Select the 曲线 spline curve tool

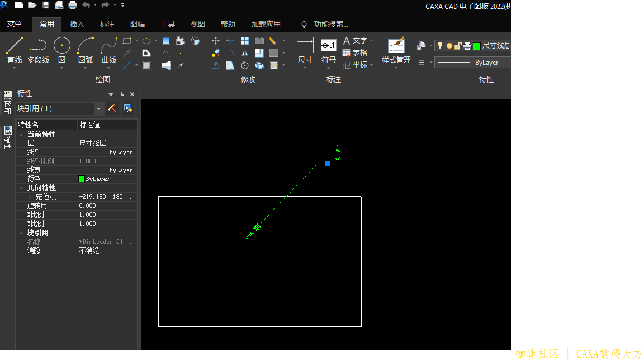109,50
